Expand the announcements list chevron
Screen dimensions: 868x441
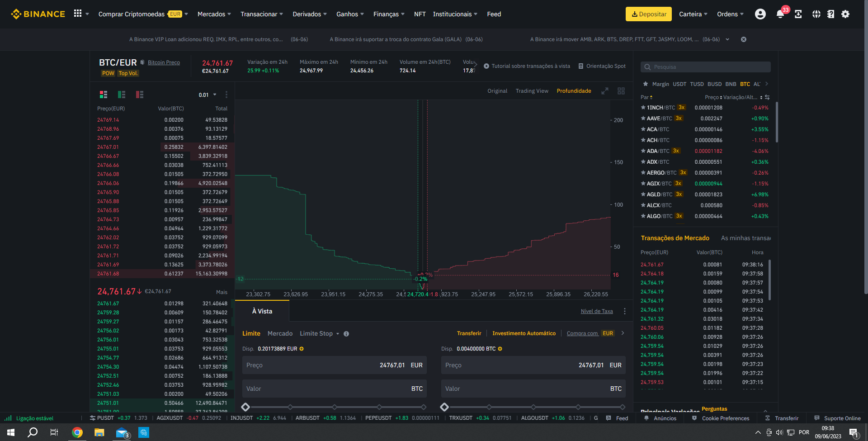(727, 39)
